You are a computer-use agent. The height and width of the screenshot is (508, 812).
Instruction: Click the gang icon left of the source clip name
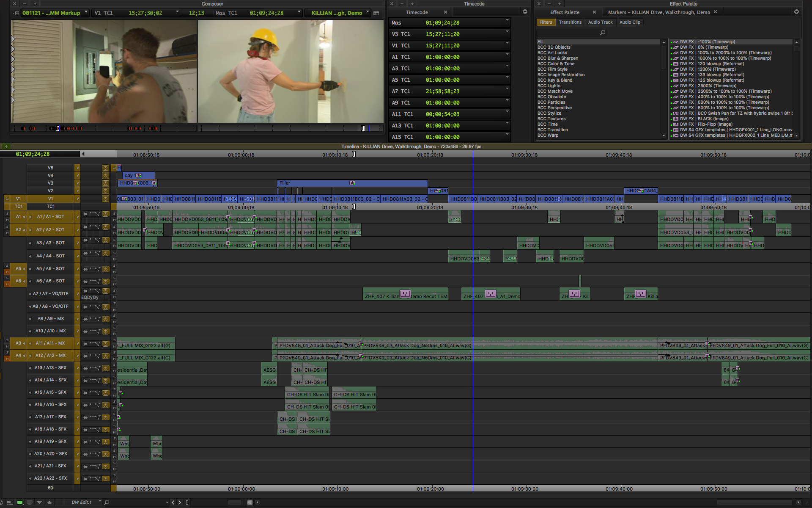coord(16,13)
